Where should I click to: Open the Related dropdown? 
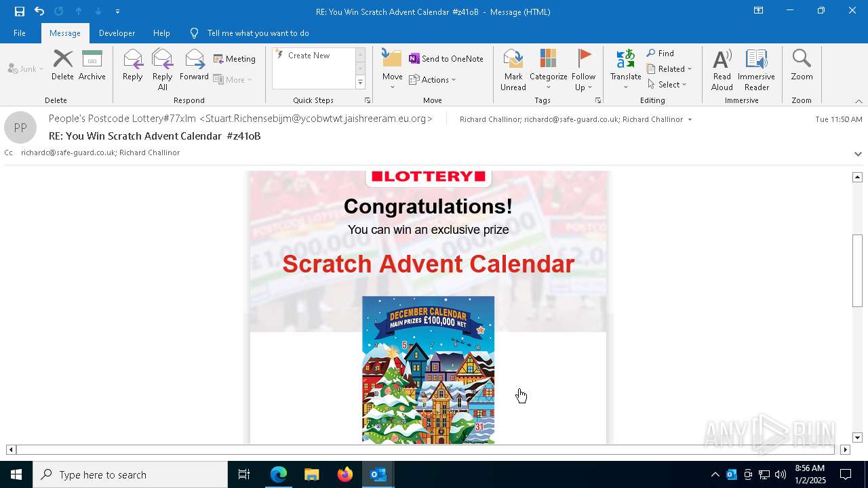click(x=669, y=69)
